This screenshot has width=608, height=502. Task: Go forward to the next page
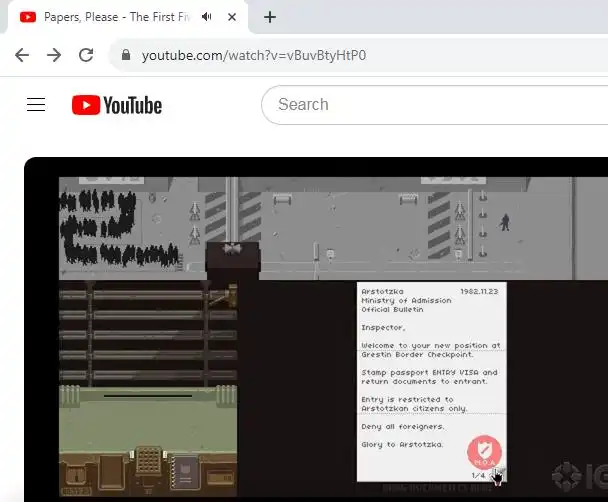tap(54, 55)
